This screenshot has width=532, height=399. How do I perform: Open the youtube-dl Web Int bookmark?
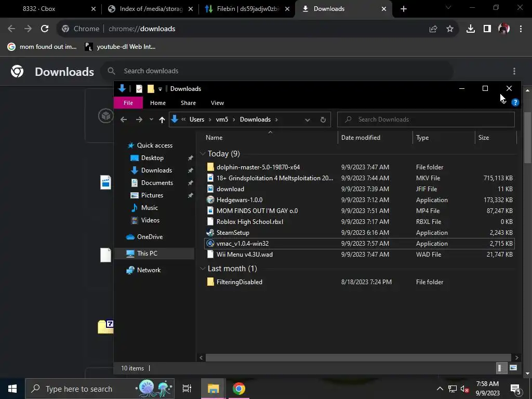[x=120, y=47]
